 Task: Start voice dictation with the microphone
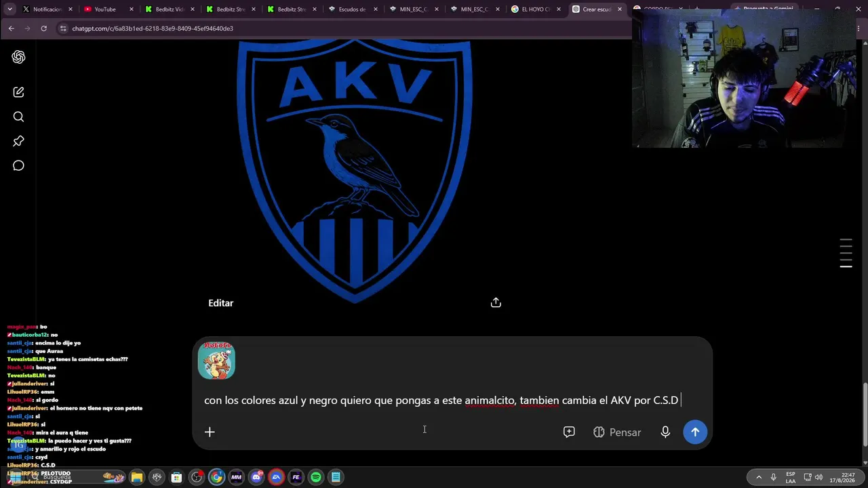click(665, 432)
